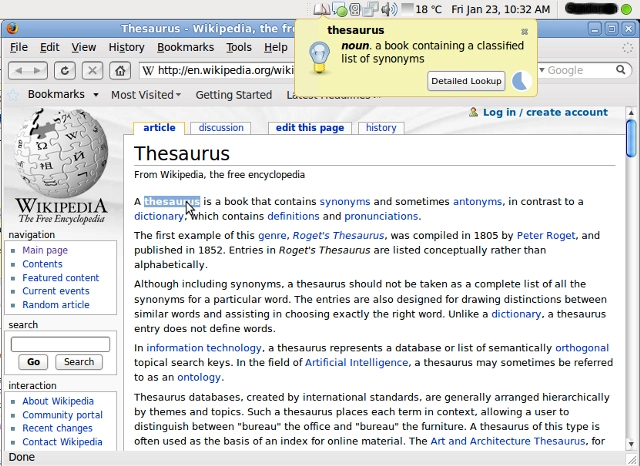Image resolution: width=640 pixels, height=466 pixels.
Task: Follow the ontology link
Action: click(x=199, y=377)
